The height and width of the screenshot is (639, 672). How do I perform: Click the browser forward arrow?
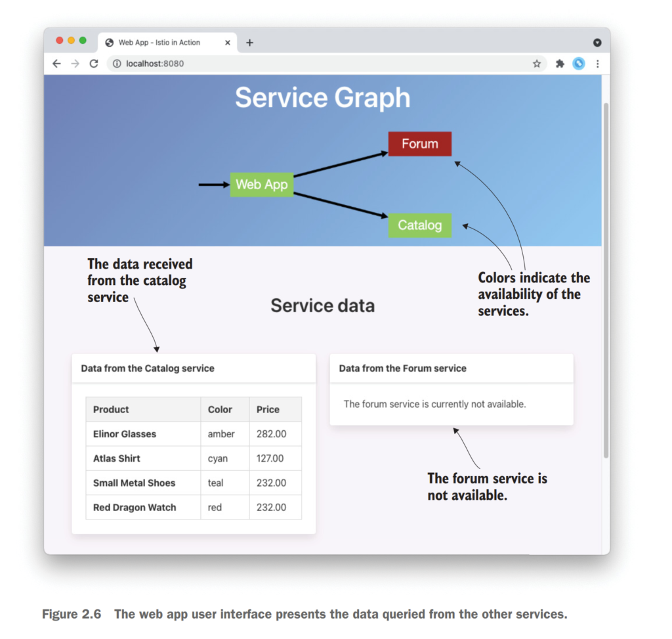coord(75,64)
